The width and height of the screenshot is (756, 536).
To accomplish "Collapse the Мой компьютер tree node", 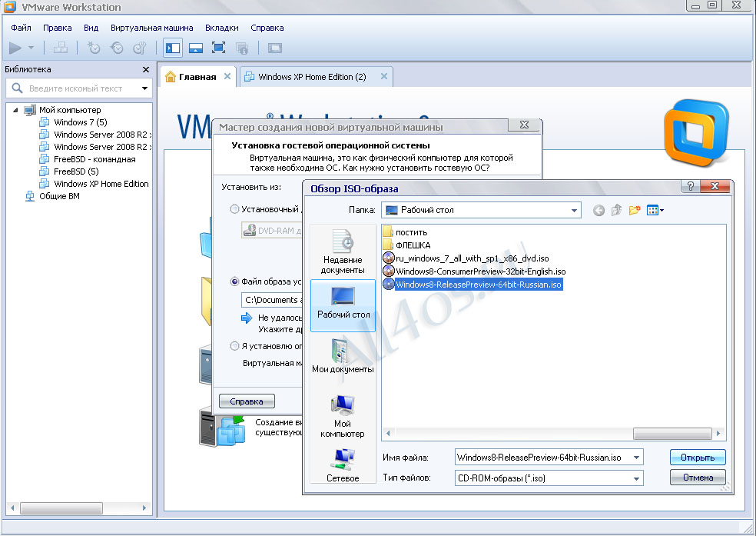I will pos(15,110).
